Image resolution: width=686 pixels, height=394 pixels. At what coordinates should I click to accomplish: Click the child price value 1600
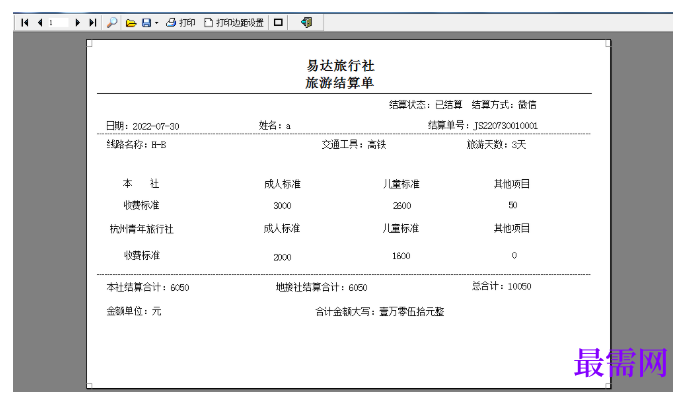pos(401,256)
